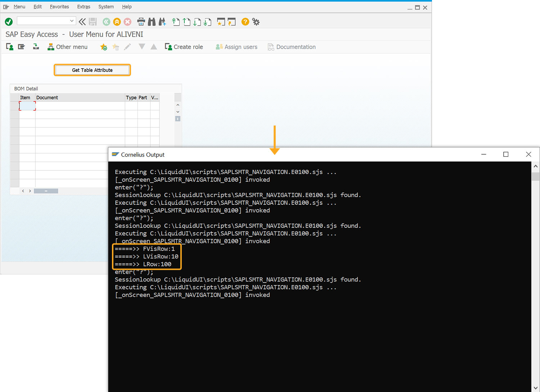Click the Cornelius Output title bar icon

[x=115, y=154]
